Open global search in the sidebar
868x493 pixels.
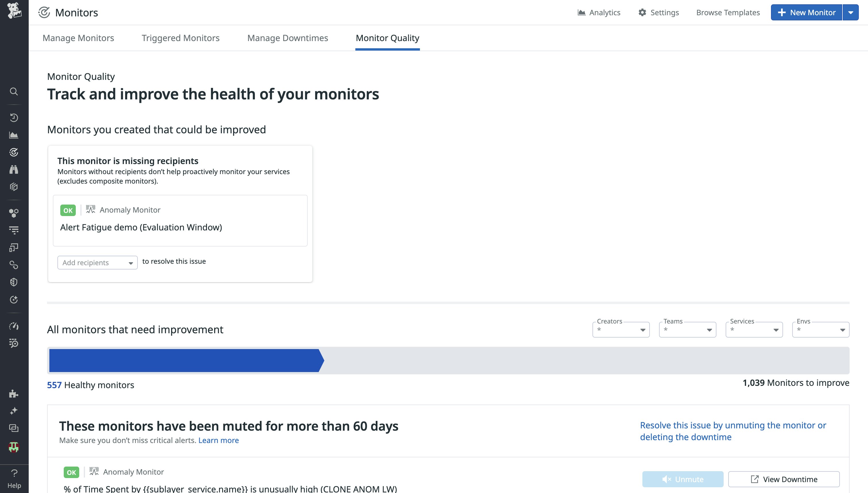click(x=14, y=91)
